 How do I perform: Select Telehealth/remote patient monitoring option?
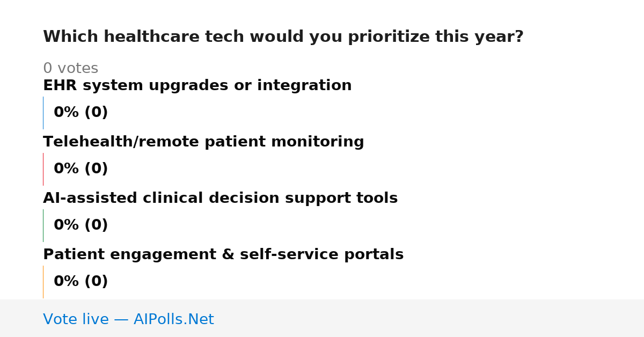203,142
